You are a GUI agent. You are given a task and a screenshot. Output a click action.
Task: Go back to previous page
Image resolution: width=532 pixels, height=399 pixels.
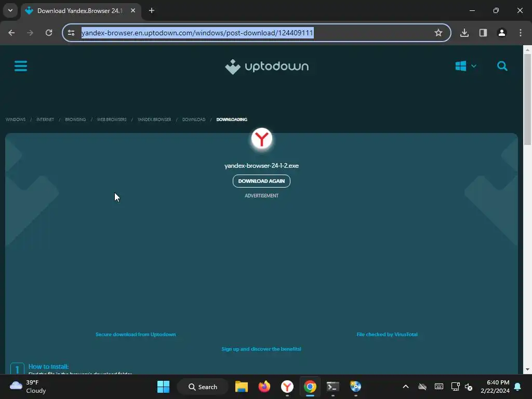click(11, 33)
